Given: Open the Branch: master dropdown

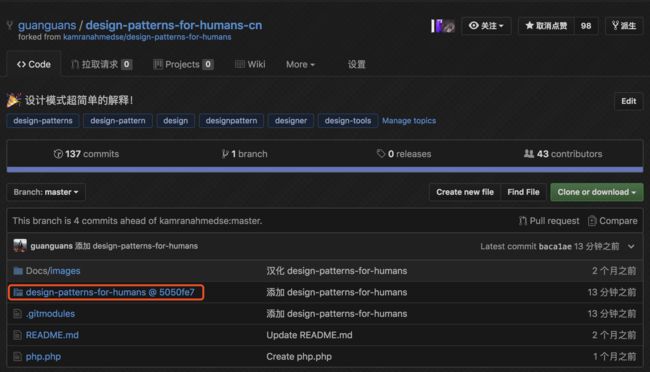Looking at the screenshot, I should coord(46,192).
